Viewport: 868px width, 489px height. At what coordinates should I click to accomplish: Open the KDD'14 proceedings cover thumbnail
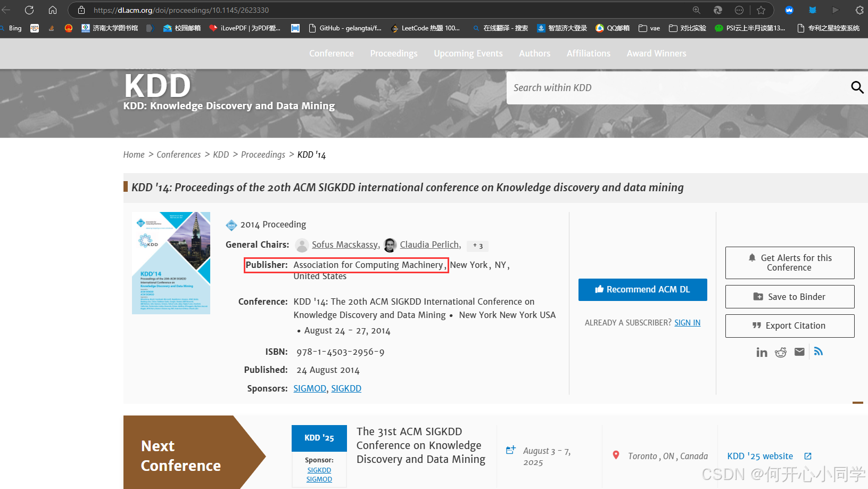pyautogui.click(x=171, y=263)
